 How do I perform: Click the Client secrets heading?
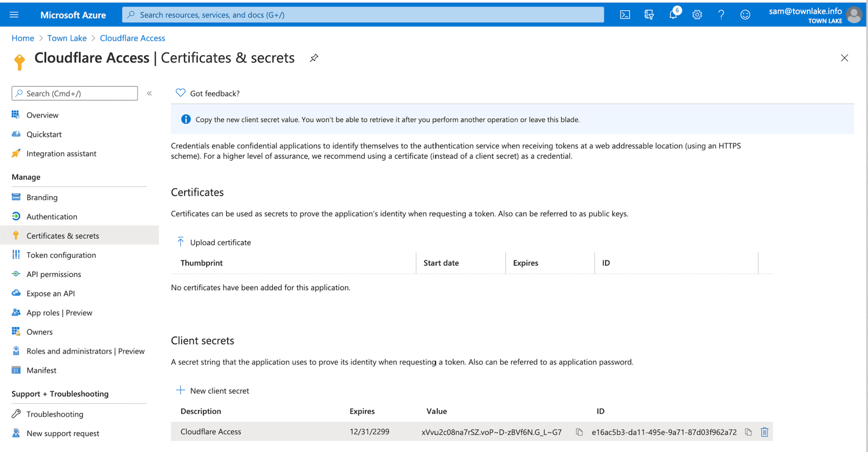pos(202,340)
